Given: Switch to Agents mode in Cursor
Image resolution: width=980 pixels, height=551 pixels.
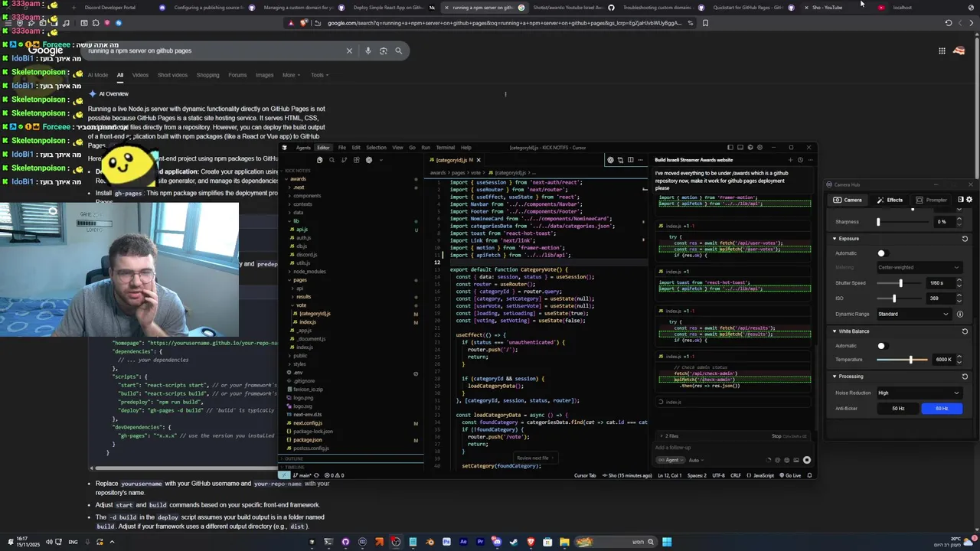Looking at the screenshot, I should coord(304,148).
